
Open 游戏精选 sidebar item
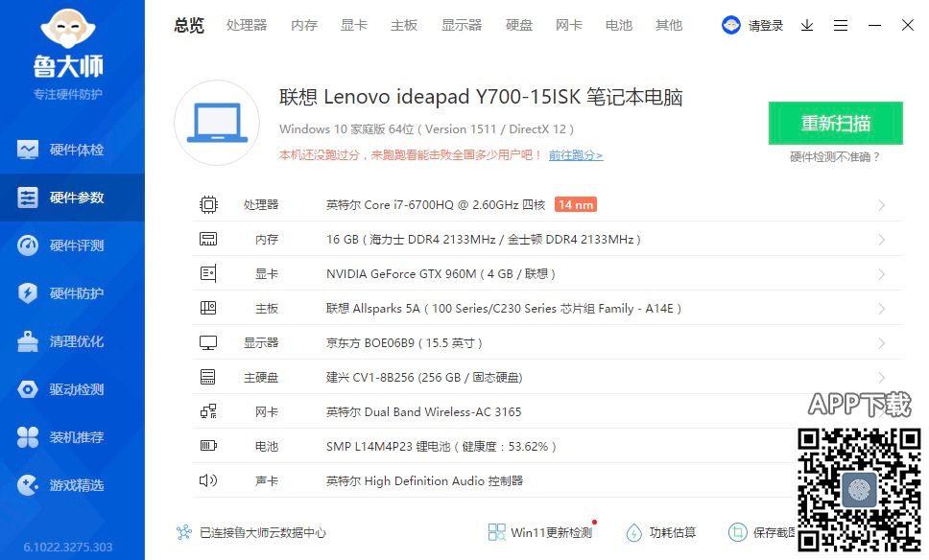click(x=72, y=485)
